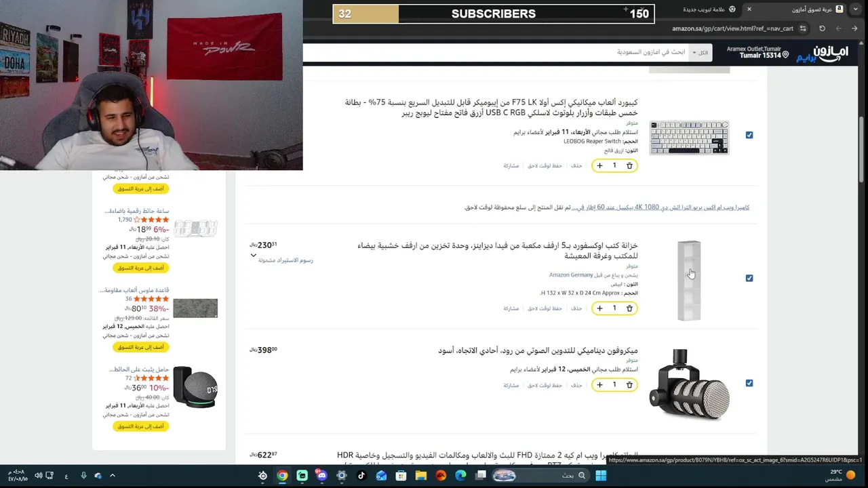868x488 pixels.
Task: Reload the Amazon cart page
Action: pos(822,28)
